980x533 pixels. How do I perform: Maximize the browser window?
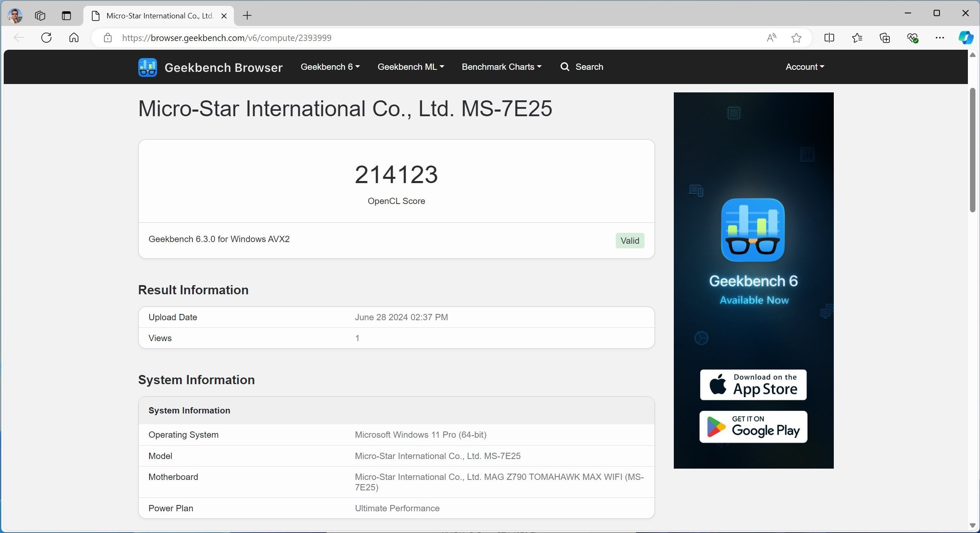[x=937, y=13]
